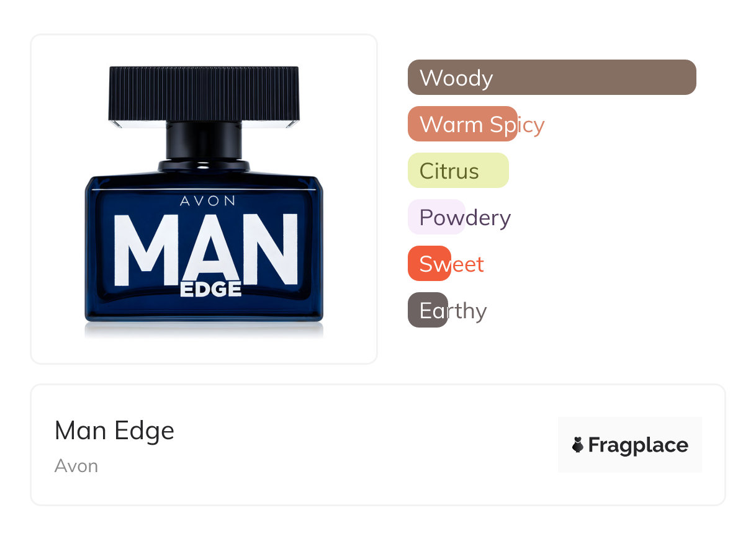756x536 pixels.
Task: Click the AVON text on the bottle
Action: coord(208,201)
